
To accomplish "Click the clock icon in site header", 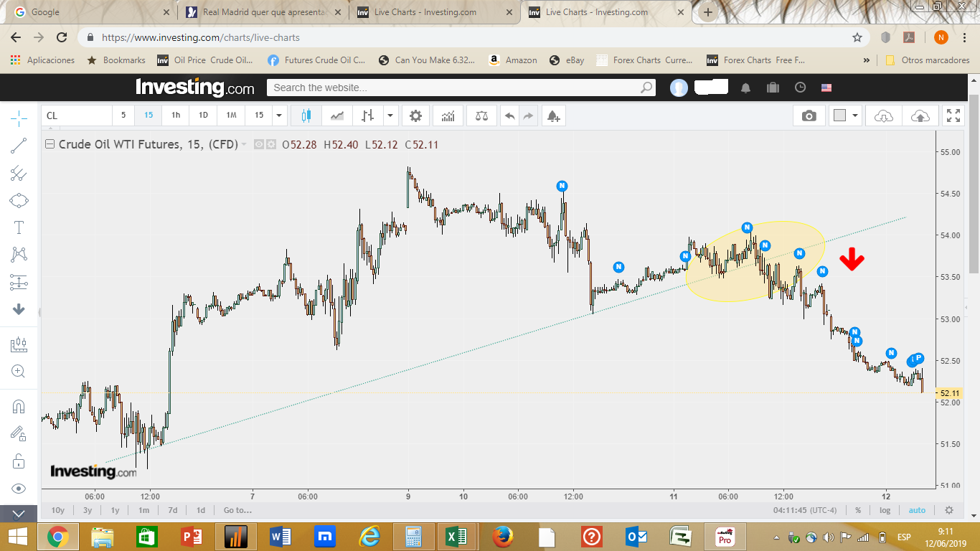I will (800, 88).
